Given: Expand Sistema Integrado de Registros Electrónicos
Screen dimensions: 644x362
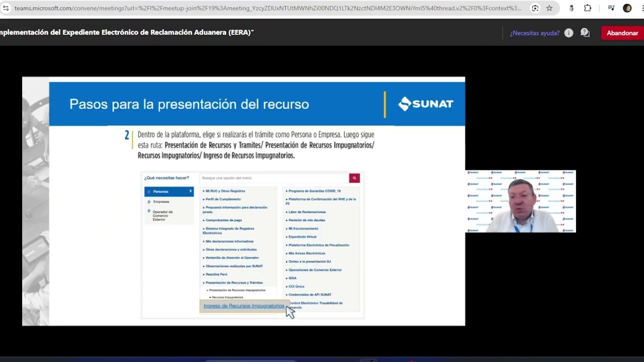Looking at the screenshot, I should (x=228, y=231).
